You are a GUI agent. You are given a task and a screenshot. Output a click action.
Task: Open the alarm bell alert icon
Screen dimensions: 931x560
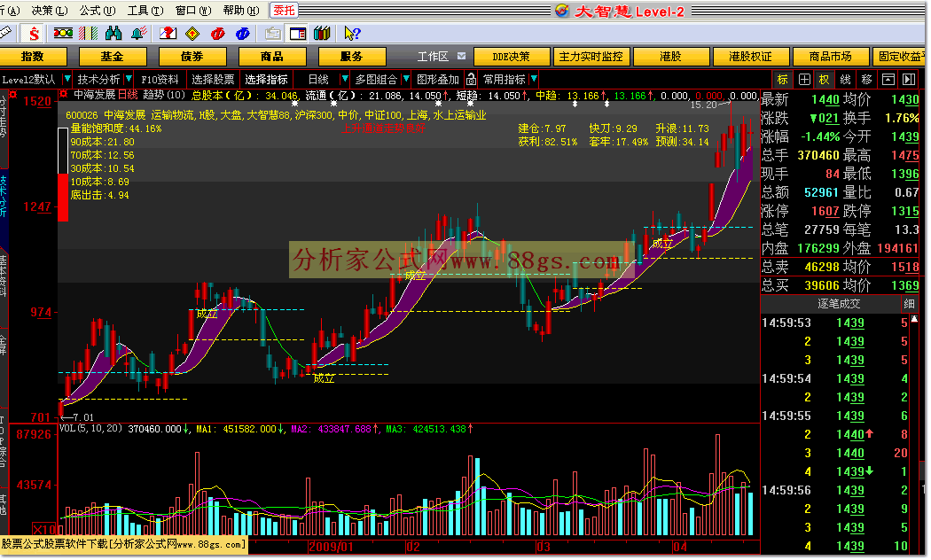tap(139, 33)
